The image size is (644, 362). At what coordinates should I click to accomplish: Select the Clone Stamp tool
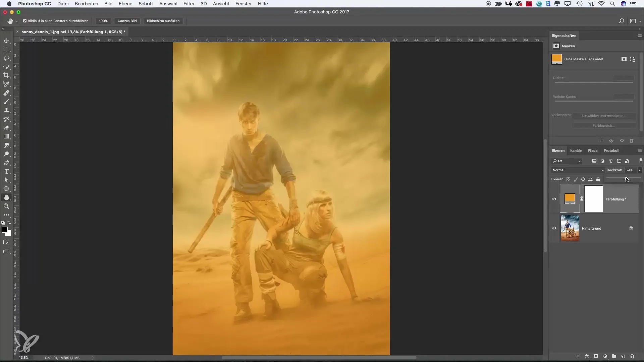pos(6,110)
